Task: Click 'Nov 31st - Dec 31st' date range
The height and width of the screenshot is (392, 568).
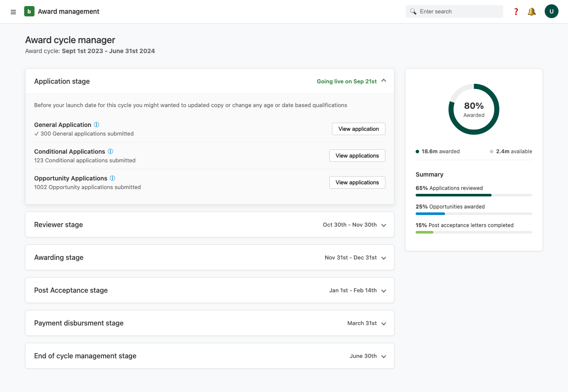Action: coord(350,257)
